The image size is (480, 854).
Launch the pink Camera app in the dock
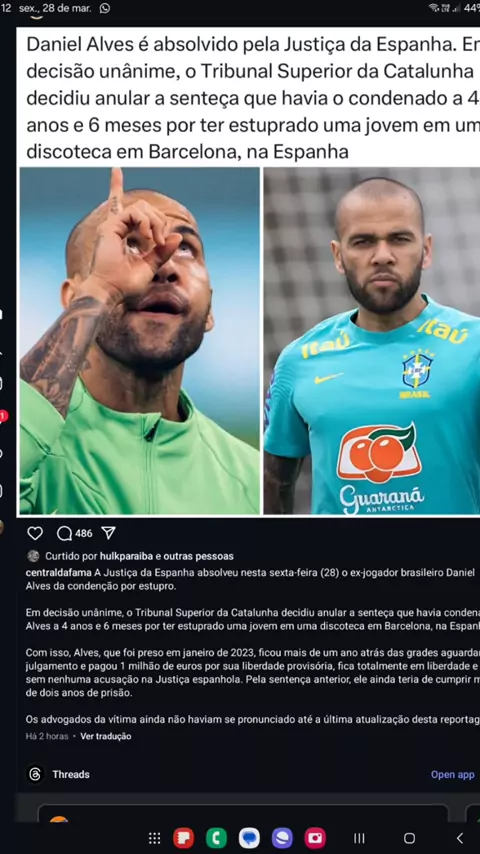point(315,838)
